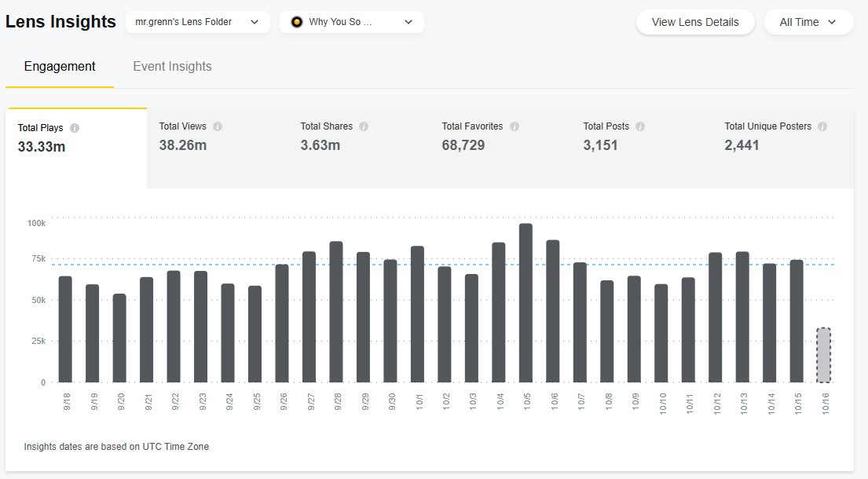
Task: Click the dashed partial bar for 10/16
Action: coord(823,356)
